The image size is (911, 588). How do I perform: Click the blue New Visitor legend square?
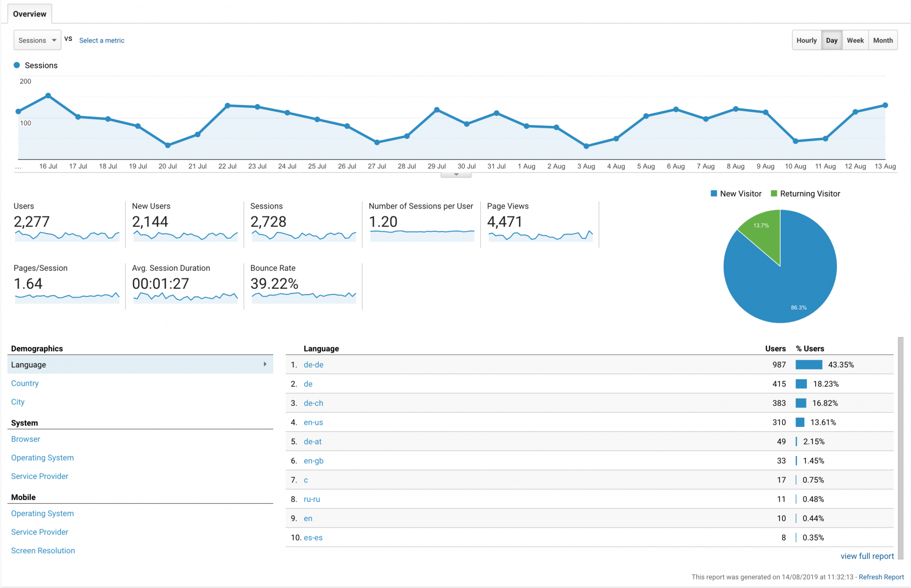tap(714, 194)
